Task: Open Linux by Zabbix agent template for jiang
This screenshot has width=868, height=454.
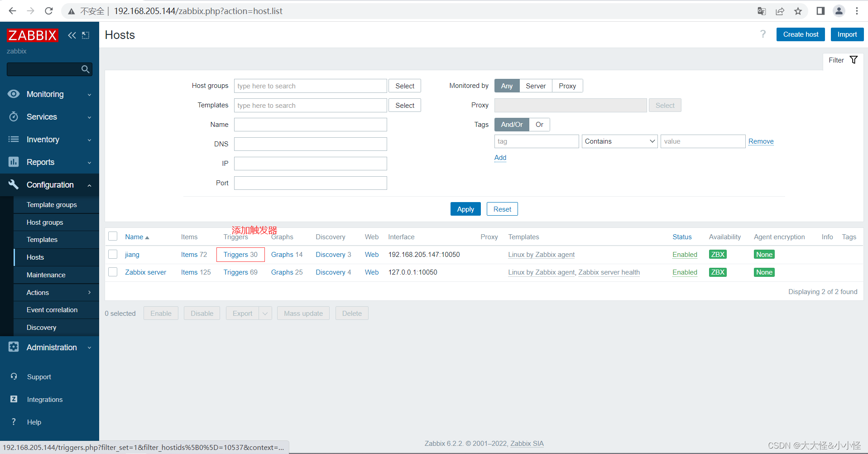Action: pyautogui.click(x=541, y=255)
